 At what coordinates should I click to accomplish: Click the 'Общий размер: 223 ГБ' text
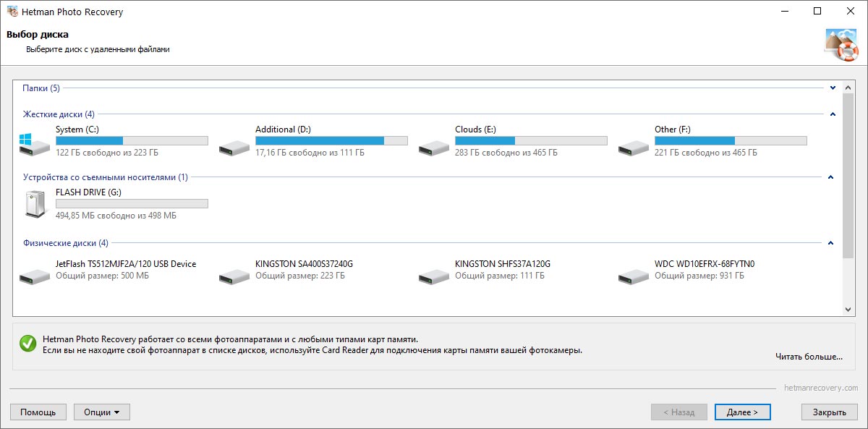point(300,276)
